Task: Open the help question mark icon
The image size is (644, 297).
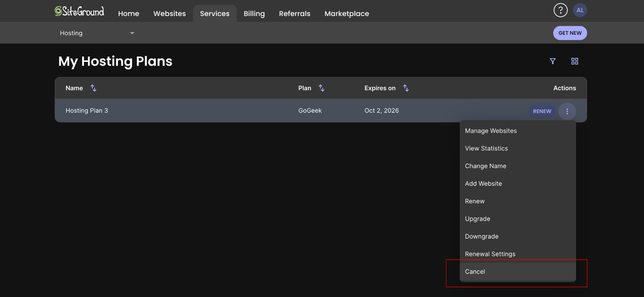Action: point(561,10)
